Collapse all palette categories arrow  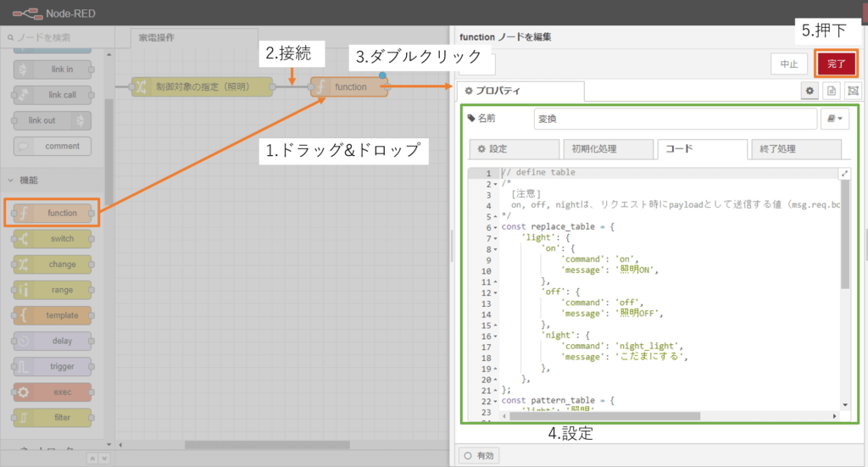pyautogui.click(x=92, y=459)
